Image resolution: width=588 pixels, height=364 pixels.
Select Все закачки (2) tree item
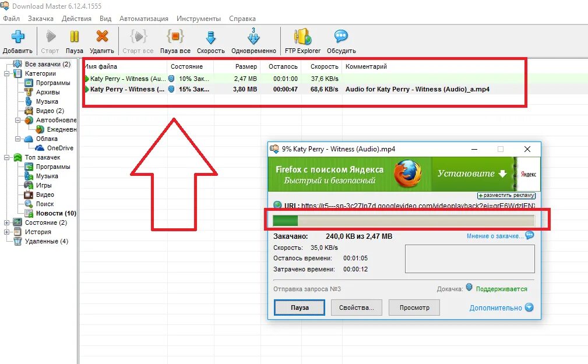pyautogui.click(x=48, y=64)
